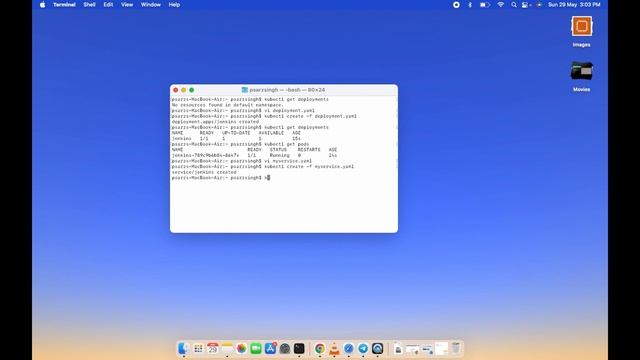The image size is (640, 360).
Task: Open the Terminal application menu
Action: (x=64, y=5)
